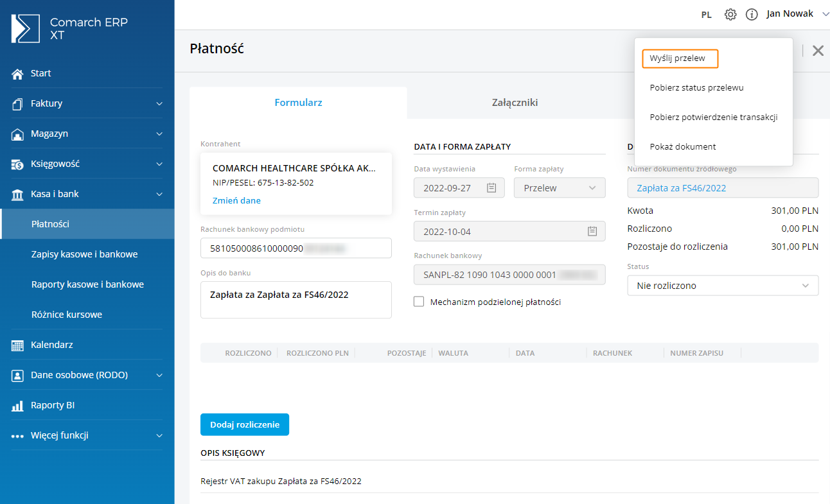Click the info icon in top bar
Screen dimensions: 830x504
(x=752, y=14)
